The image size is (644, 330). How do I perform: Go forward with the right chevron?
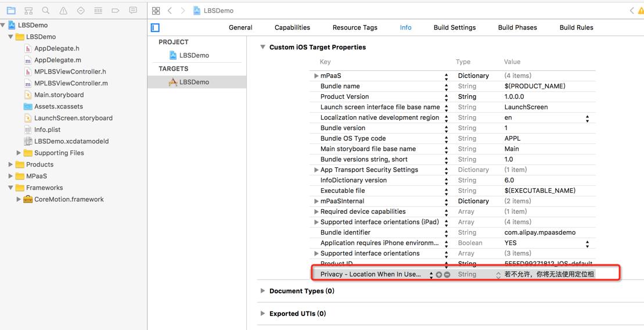click(x=183, y=10)
